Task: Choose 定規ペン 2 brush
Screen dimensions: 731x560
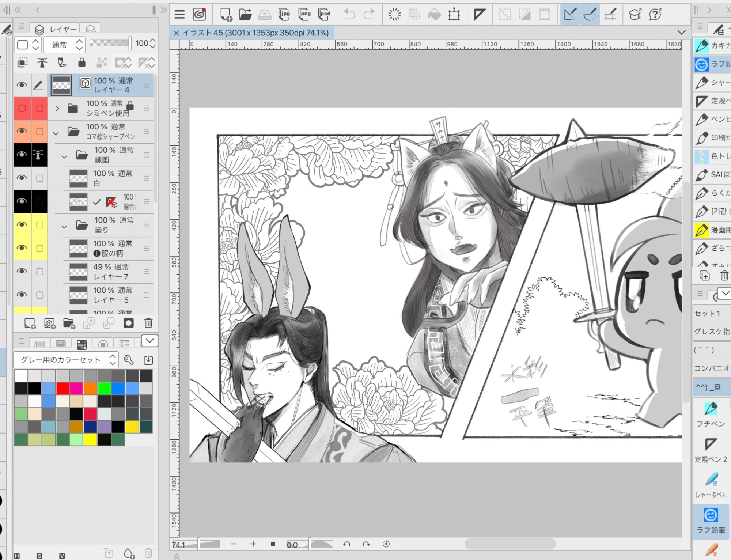Action: click(x=711, y=450)
